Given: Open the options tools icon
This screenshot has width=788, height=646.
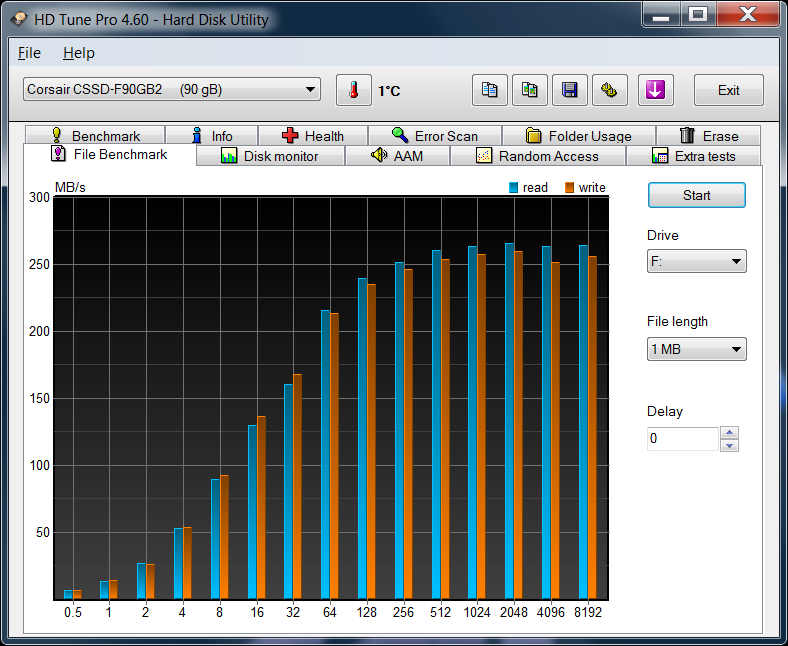Looking at the screenshot, I should (x=609, y=90).
